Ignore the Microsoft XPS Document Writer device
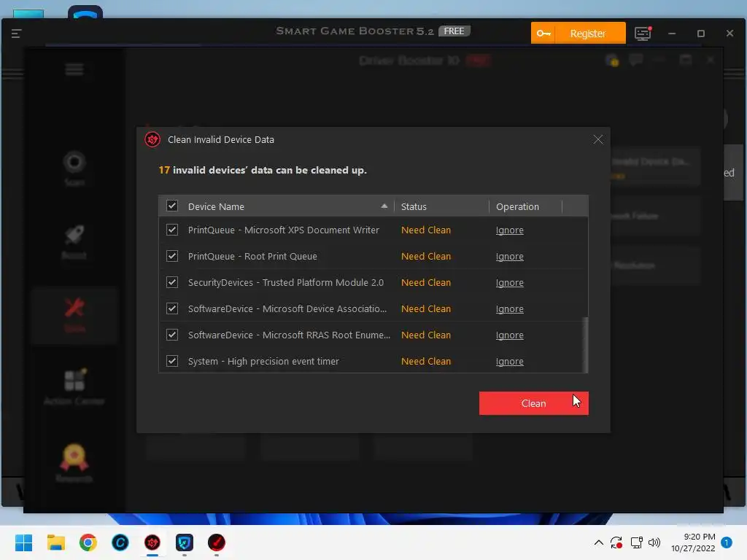This screenshot has height=560, width=747. 509,230
